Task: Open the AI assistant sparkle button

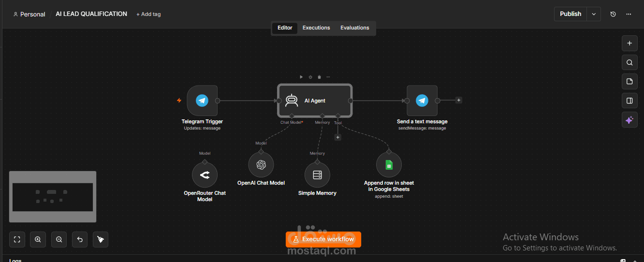Action: pyautogui.click(x=629, y=120)
